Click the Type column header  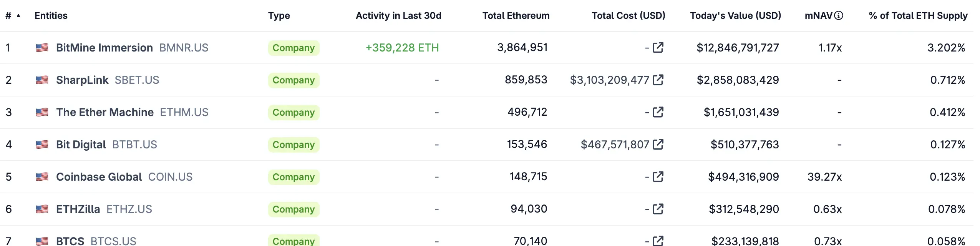279,15
